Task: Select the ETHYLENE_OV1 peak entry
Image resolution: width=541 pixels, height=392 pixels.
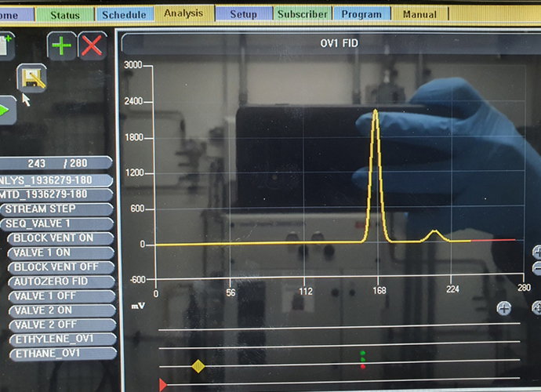Action: 64,339
